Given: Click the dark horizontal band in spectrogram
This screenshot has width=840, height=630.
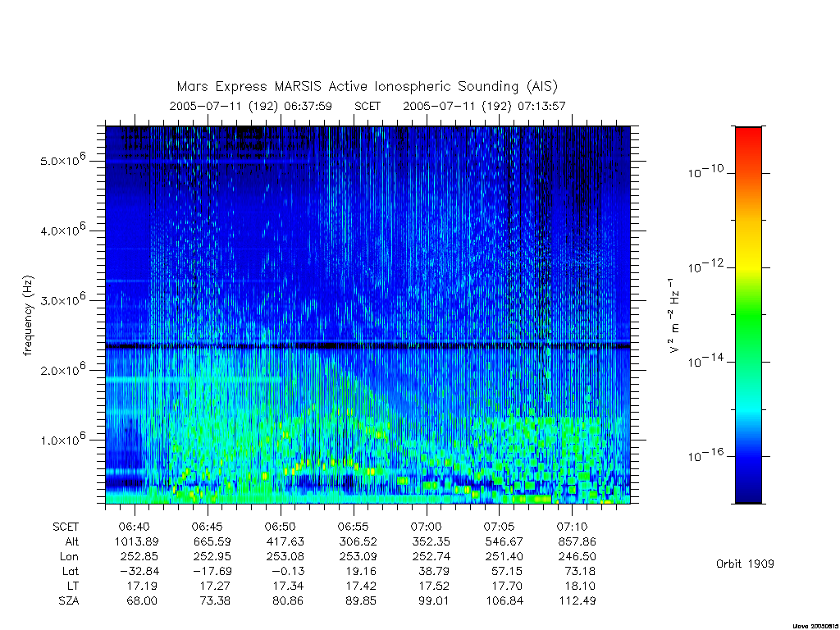Looking at the screenshot, I should click(x=368, y=346).
